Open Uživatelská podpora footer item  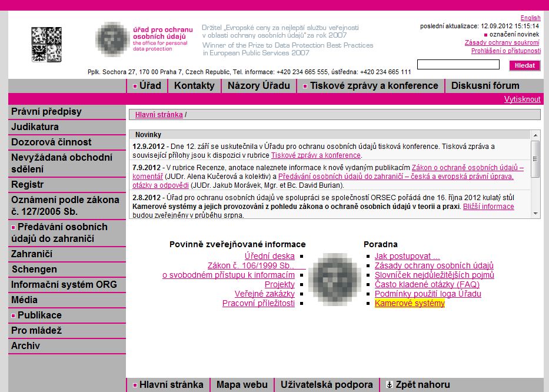click(327, 385)
